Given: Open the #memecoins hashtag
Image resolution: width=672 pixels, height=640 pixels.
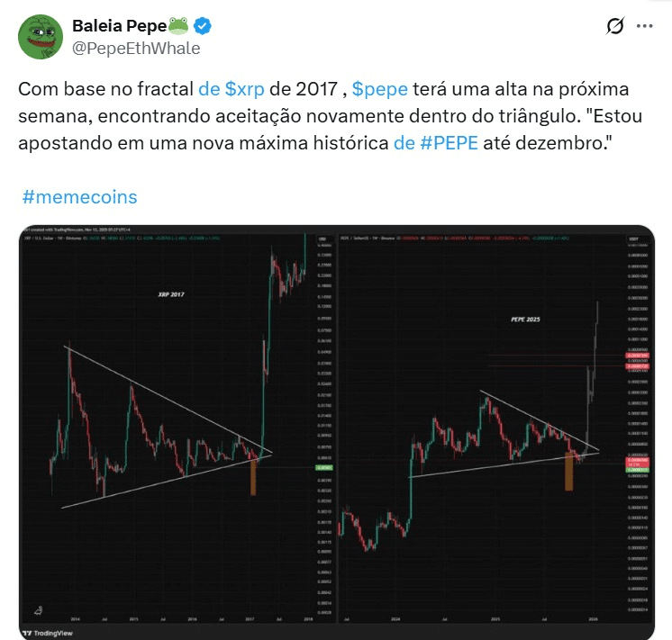Looking at the screenshot, I should click(x=79, y=197).
